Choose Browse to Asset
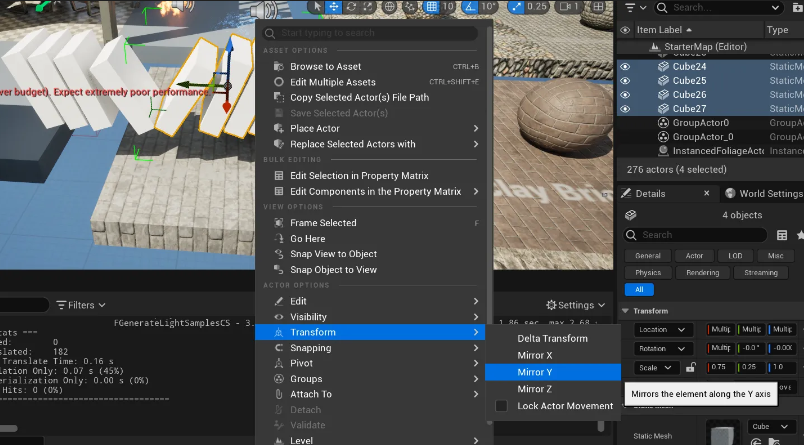804x445 pixels. pyautogui.click(x=370, y=67)
